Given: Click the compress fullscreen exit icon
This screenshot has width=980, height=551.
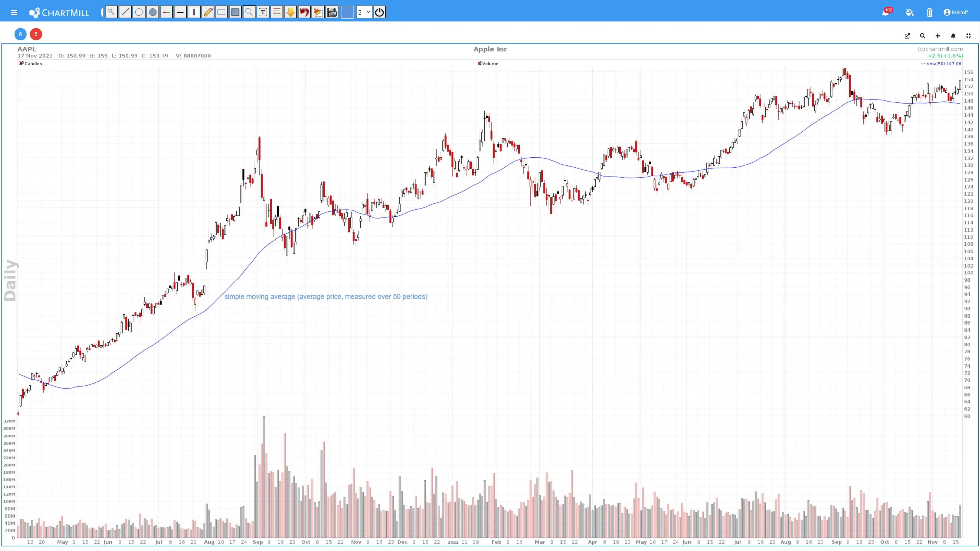Looking at the screenshot, I should tap(969, 36).
